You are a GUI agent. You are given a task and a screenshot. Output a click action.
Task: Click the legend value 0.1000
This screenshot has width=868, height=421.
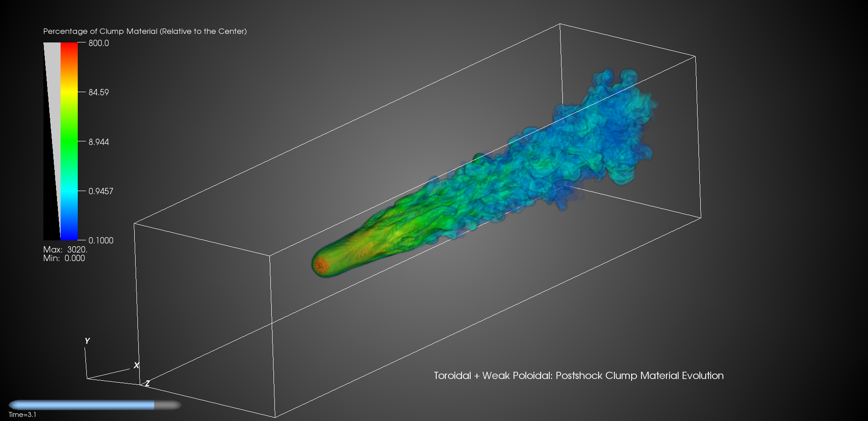pos(101,241)
